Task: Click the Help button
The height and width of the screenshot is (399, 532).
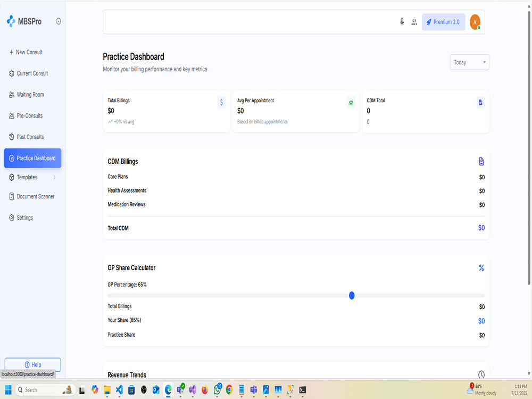Action: click(32, 365)
